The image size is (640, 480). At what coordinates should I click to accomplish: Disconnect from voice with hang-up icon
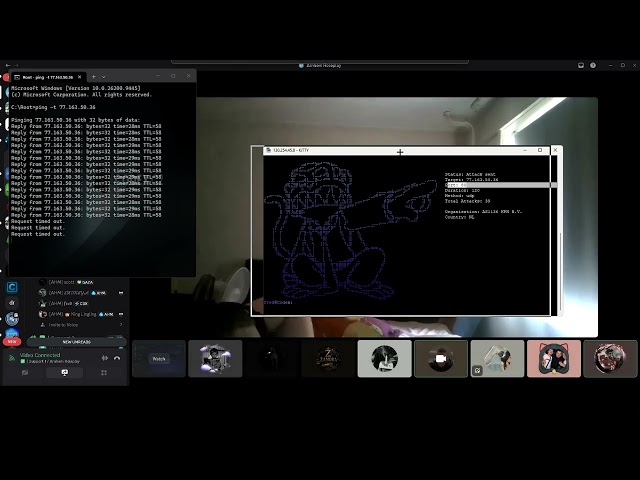pos(117,358)
